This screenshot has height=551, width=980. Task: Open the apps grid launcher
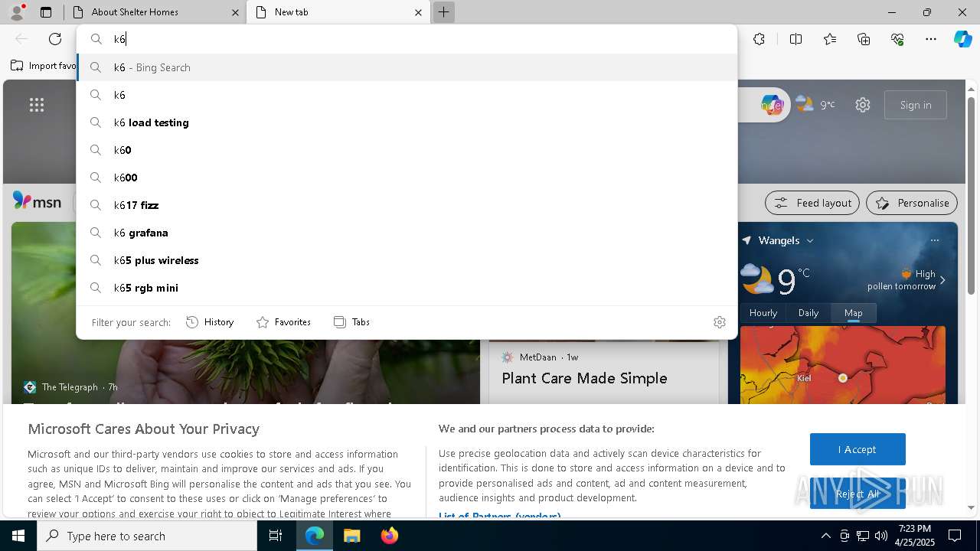tap(37, 105)
